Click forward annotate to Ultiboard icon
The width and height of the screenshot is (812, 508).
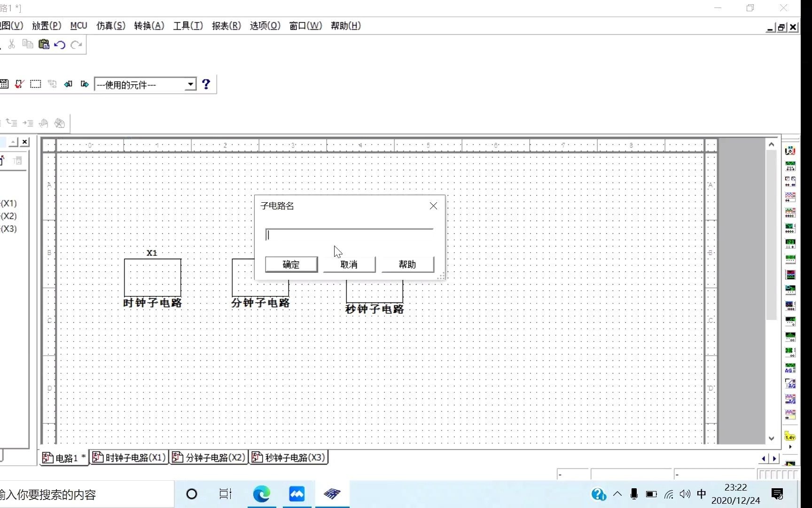click(85, 84)
